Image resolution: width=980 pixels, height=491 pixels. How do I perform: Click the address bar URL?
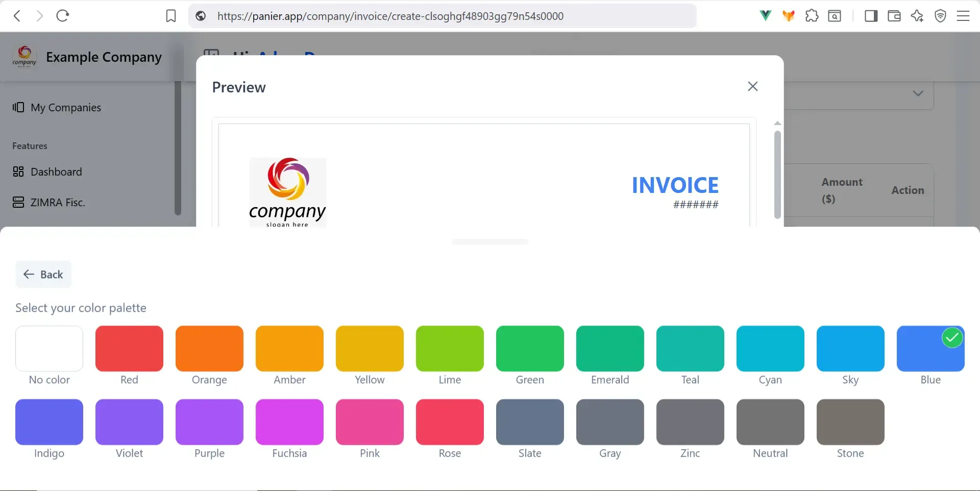(390, 16)
